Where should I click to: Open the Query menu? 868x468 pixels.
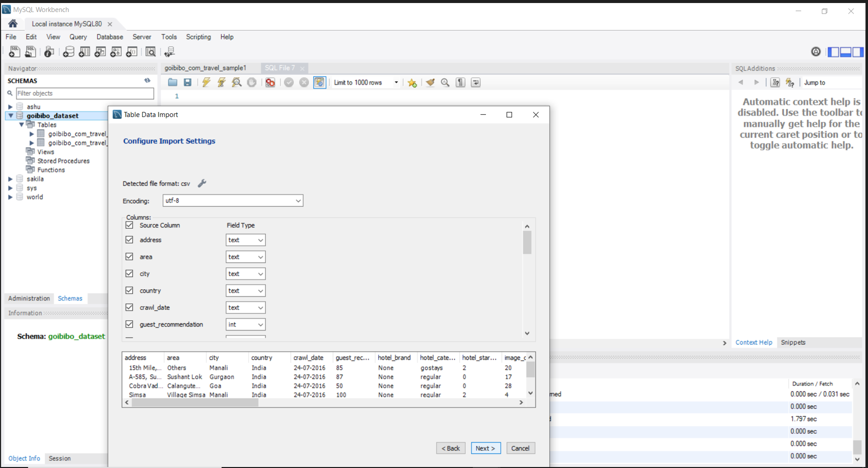click(78, 37)
